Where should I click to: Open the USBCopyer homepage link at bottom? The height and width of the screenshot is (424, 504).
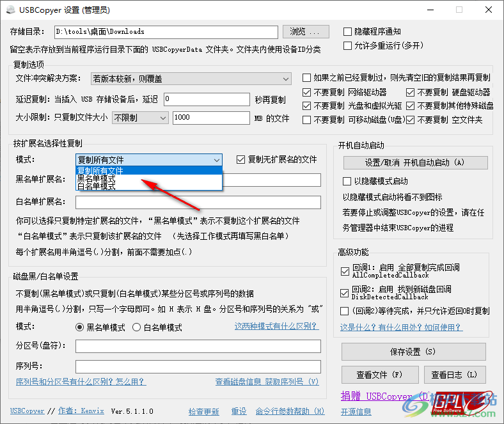28,411
